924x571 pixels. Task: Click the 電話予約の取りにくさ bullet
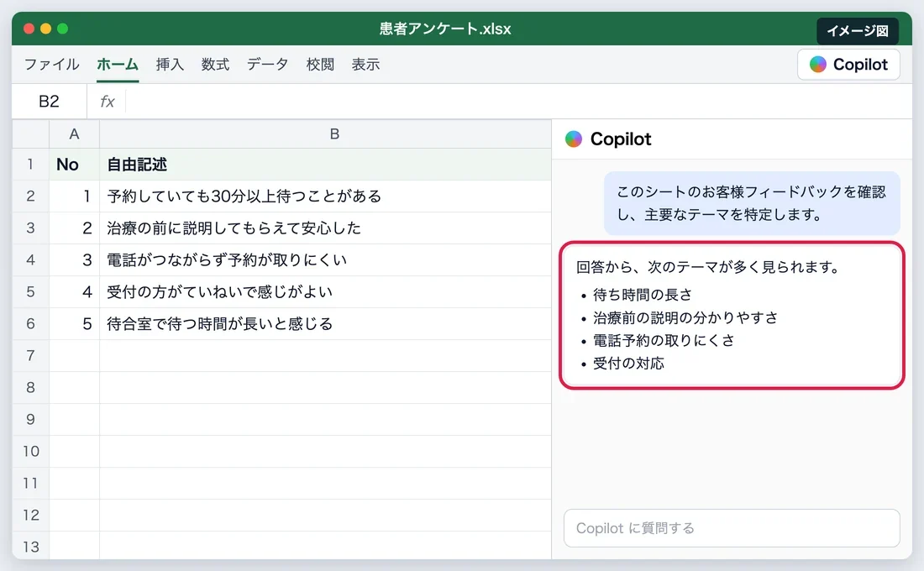click(x=664, y=341)
